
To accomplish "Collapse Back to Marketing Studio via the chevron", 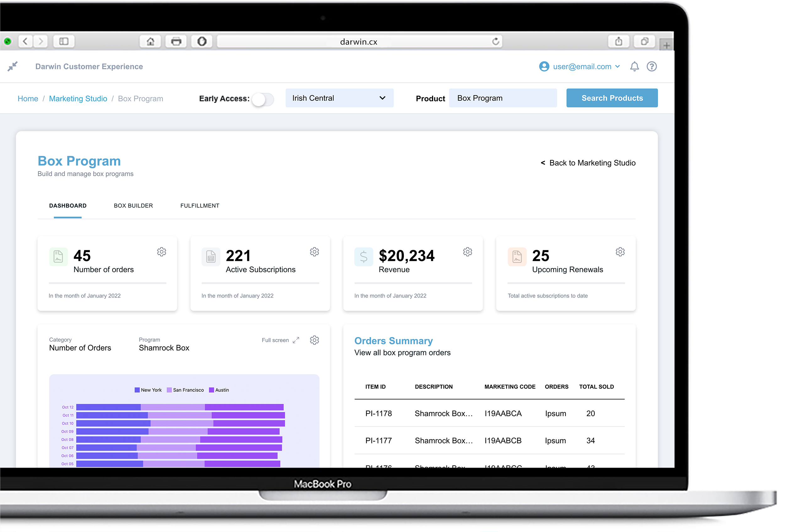I will tap(543, 163).
